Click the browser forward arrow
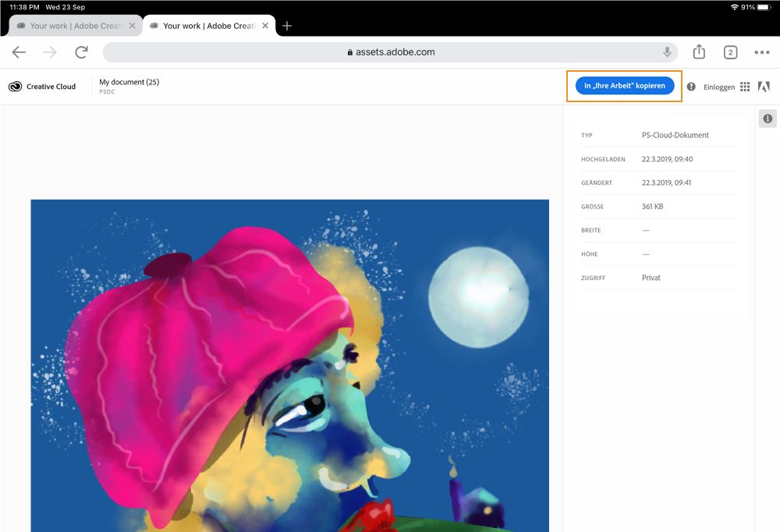The width and height of the screenshot is (780, 532). [x=50, y=52]
